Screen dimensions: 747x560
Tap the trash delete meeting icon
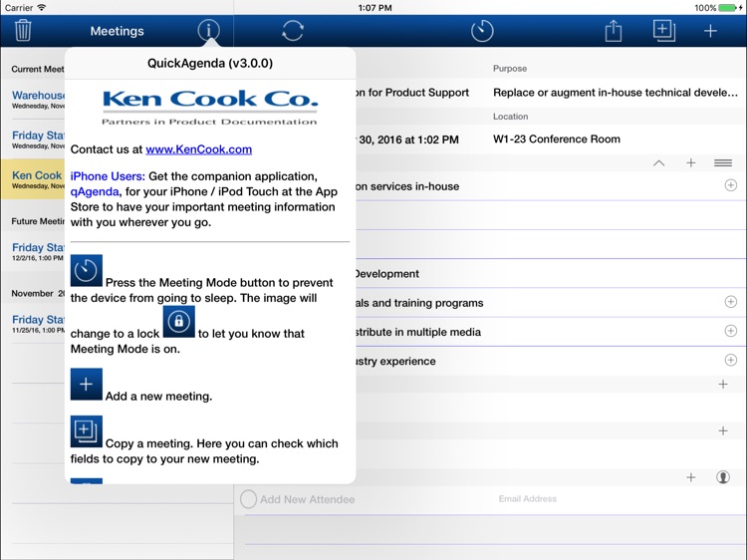[22, 31]
